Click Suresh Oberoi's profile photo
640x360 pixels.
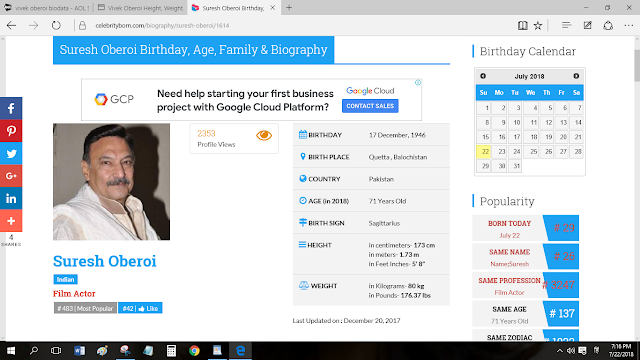(x=111, y=182)
